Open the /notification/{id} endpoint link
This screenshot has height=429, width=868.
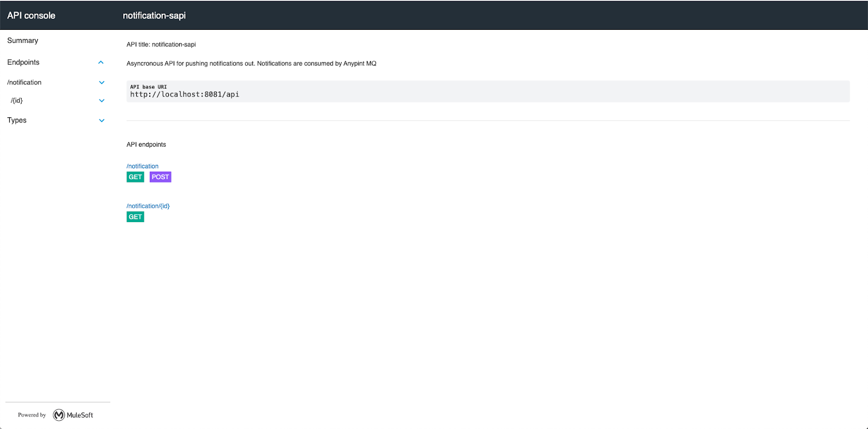point(148,206)
